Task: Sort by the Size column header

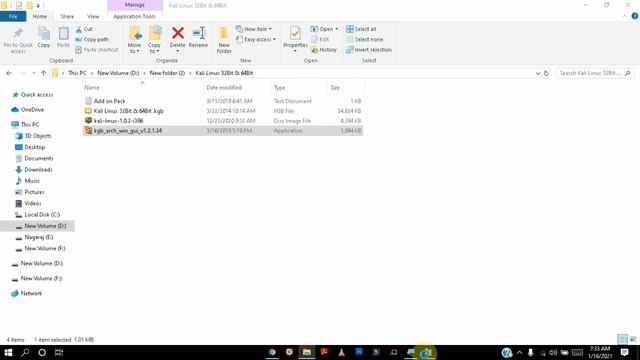Action: click(345, 87)
